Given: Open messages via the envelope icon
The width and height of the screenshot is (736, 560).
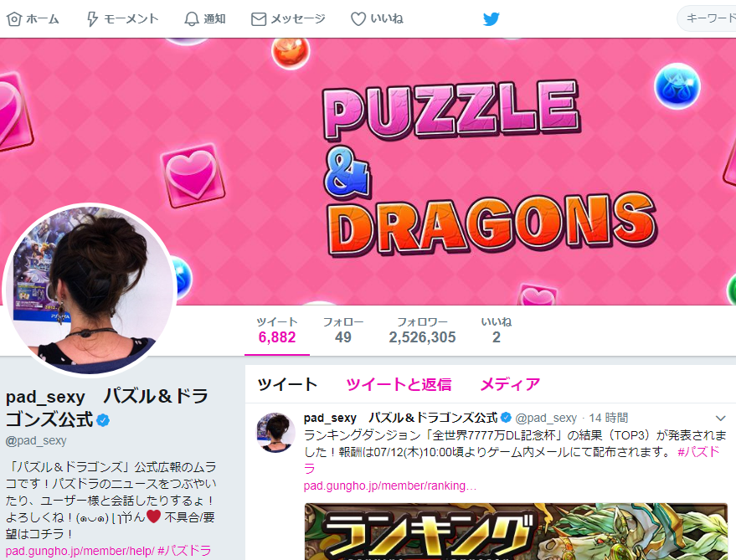Looking at the screenshot, I should point(259,18).
